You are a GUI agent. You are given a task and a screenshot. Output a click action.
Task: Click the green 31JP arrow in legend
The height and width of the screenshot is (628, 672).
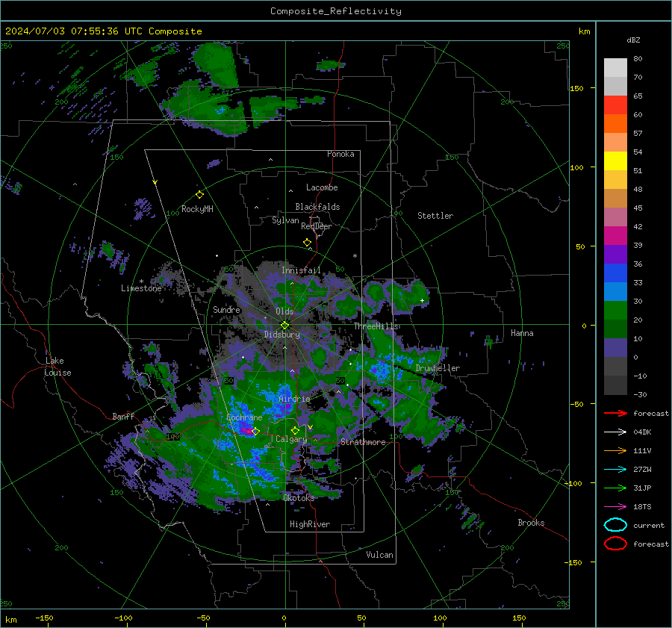[615, 488]
